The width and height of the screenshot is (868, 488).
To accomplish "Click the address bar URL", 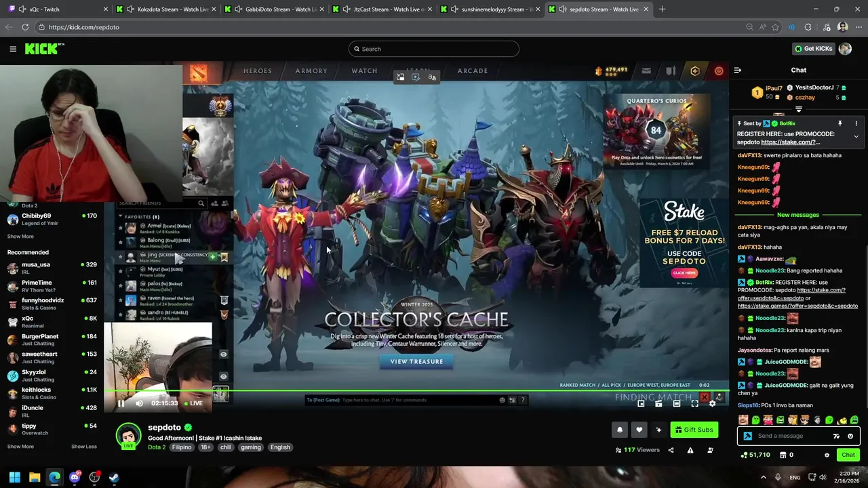I will click(84, 27).
